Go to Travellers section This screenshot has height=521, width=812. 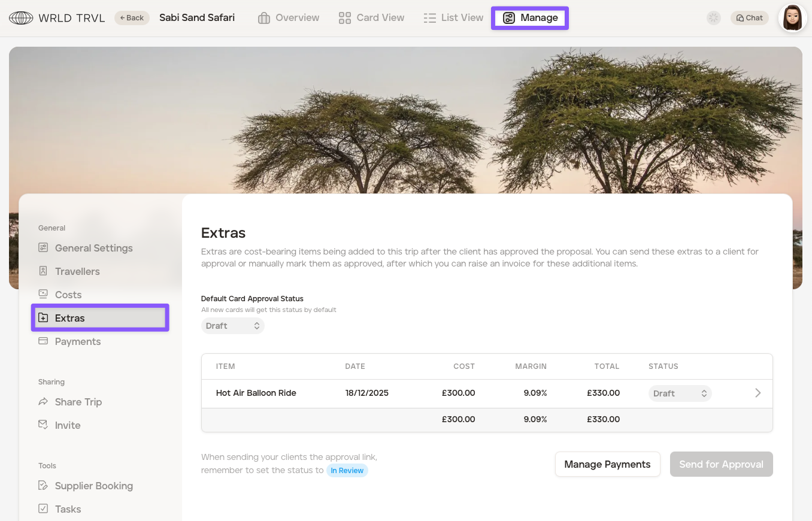(77, 271)
